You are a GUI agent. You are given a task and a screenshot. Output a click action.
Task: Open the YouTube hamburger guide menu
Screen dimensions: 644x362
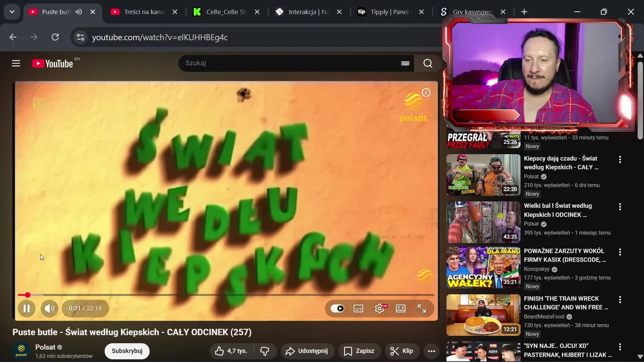click(16, 63)
